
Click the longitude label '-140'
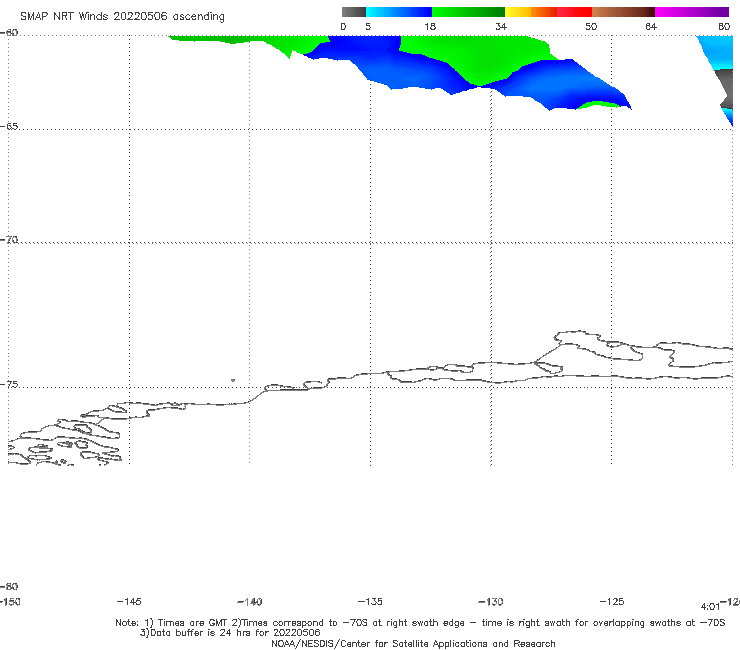[250, 601]
